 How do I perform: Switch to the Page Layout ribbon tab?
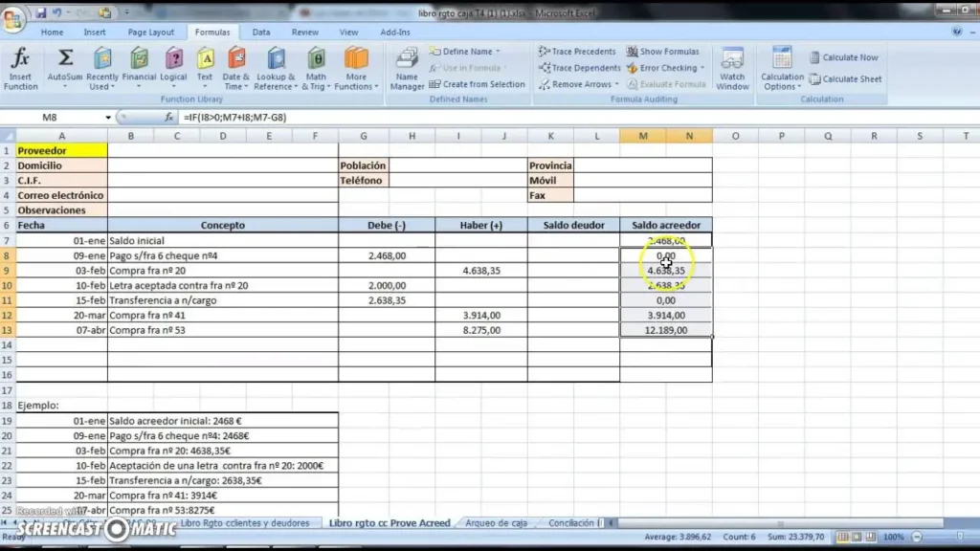tap(151, 32)
